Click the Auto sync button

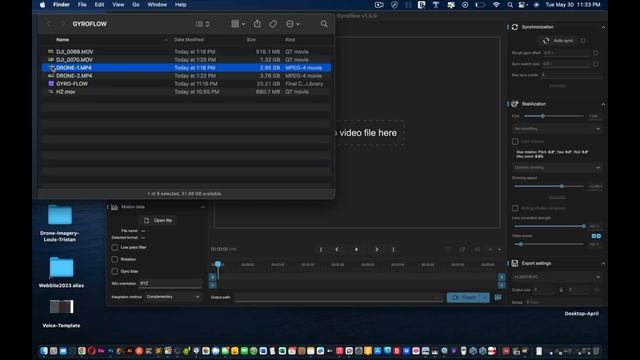point(558,40)
